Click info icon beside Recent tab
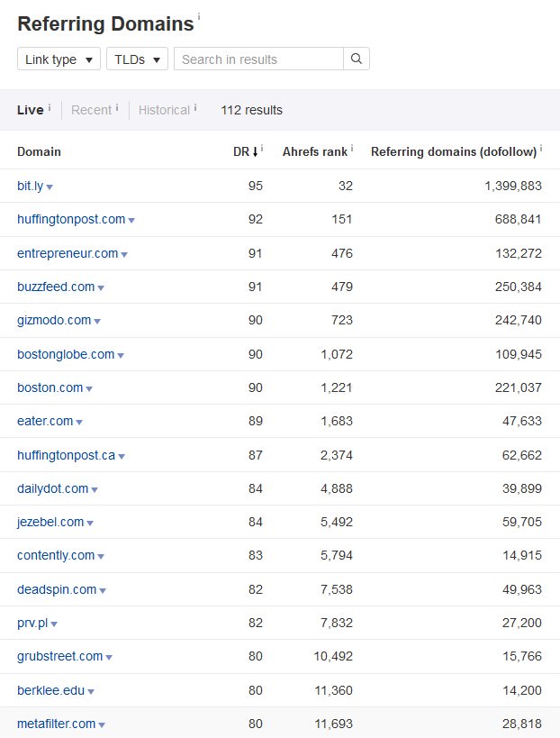The height and width of the screenshot is (738, 560). pos(117,108)
